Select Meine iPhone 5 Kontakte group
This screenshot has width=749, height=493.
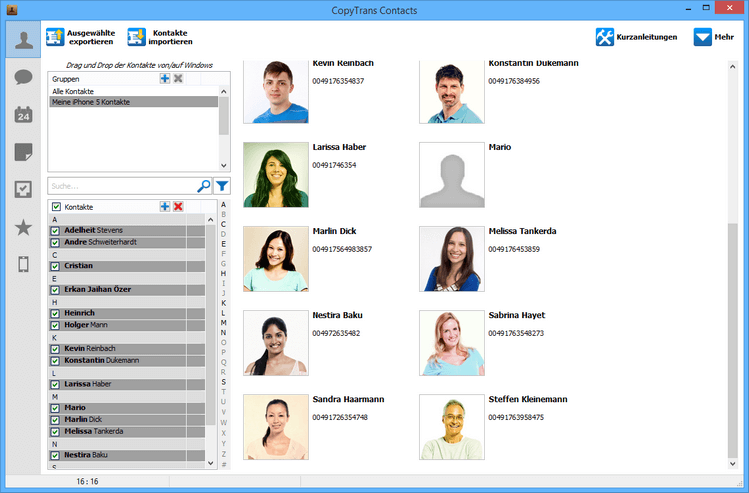pos(134,102)
